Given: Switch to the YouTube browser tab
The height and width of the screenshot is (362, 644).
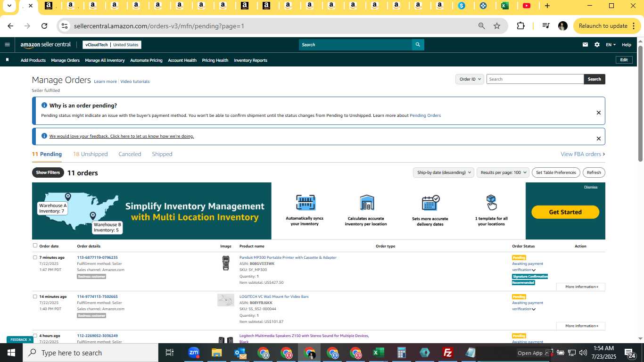Looking at the screenshot, I should [x=527, y=6].
